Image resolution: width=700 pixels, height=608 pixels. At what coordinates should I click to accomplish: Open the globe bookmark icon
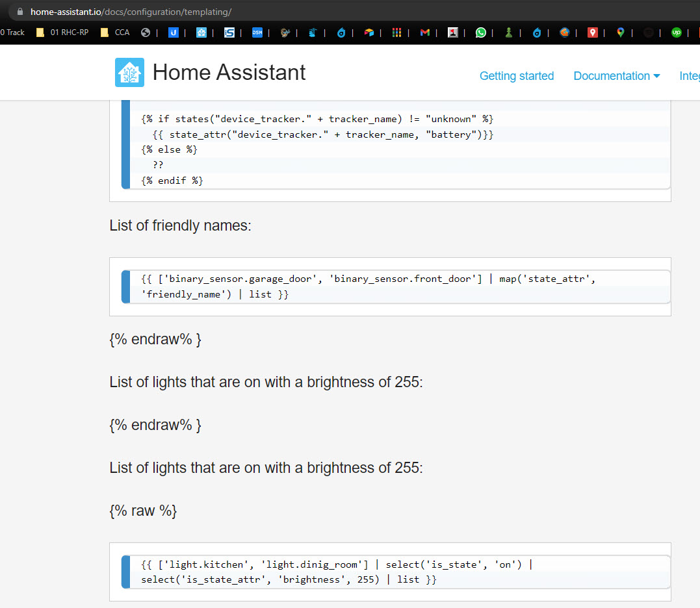[145, 32]
